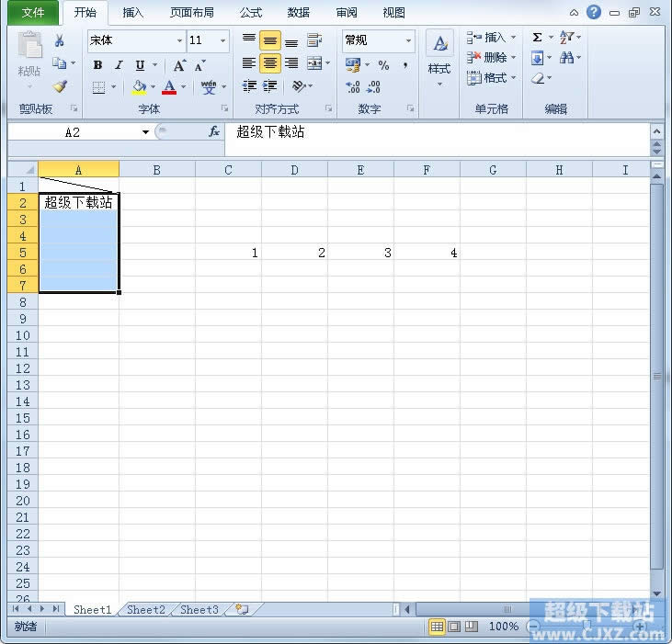Expand the Name Box dropdown arrow
This screenshot has height=644, width=672.
[146, 132]
